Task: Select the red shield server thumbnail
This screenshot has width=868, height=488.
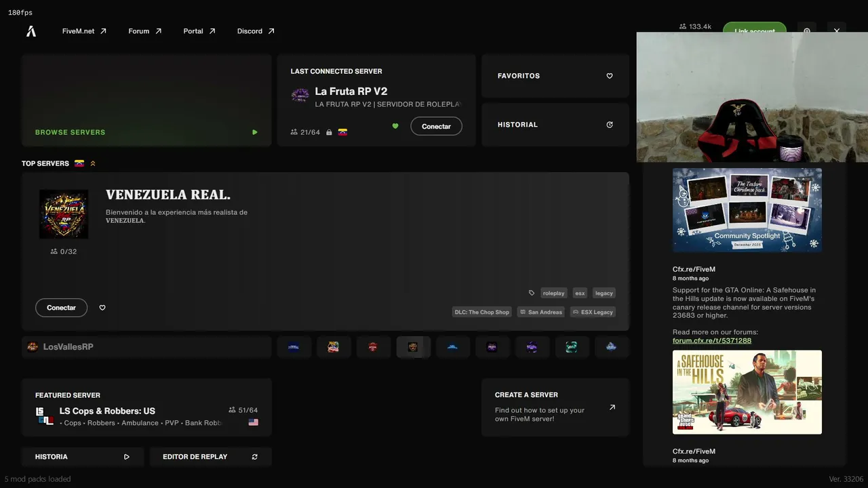Action: [x=373, y=347]
